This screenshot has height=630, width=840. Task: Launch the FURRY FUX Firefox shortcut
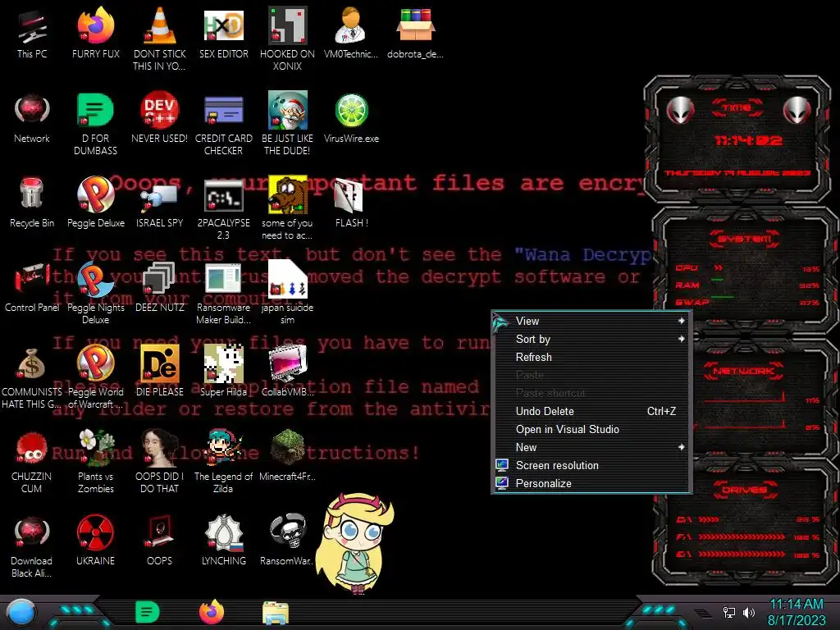click(95, 33)
